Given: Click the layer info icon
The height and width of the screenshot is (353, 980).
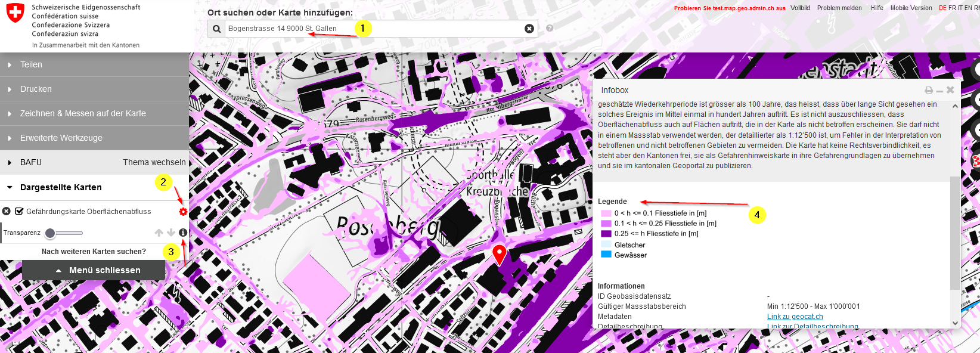Looking at the screenshot, I should (183, 233).
